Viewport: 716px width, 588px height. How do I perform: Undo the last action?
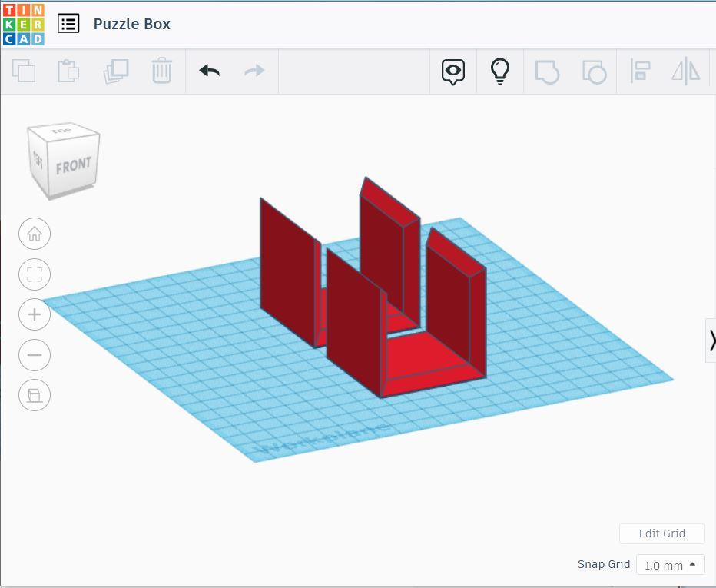210,71
